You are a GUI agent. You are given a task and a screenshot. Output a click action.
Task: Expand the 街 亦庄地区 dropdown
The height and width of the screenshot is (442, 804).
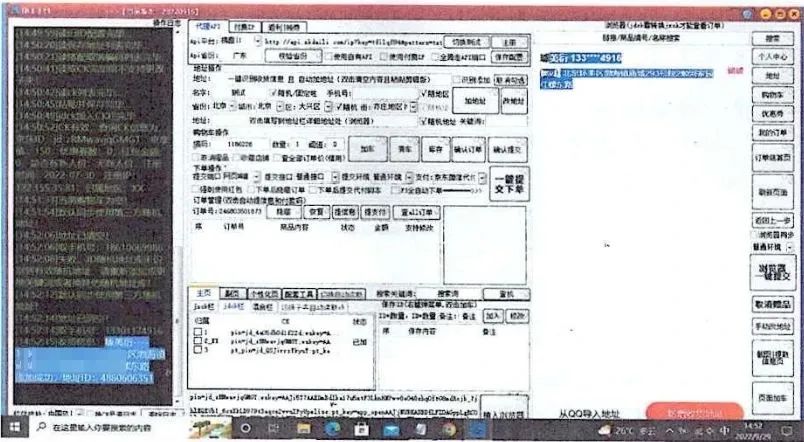(x=413, y=107)
